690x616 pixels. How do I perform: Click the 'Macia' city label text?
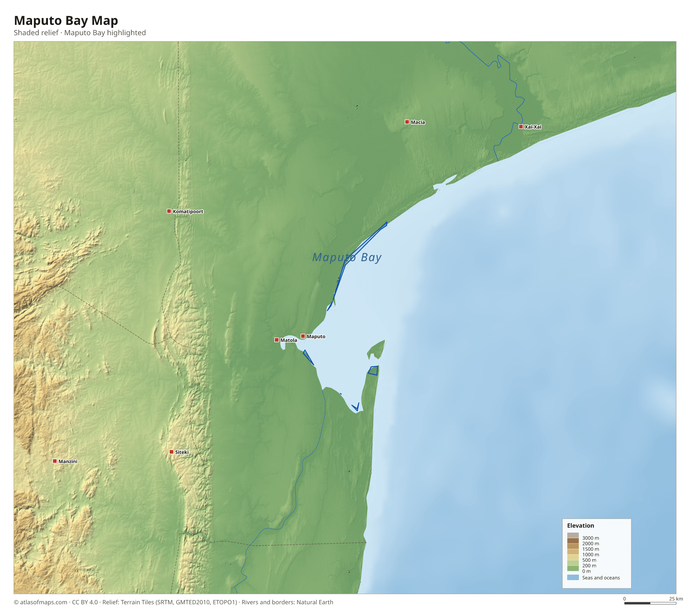point(418,122)
